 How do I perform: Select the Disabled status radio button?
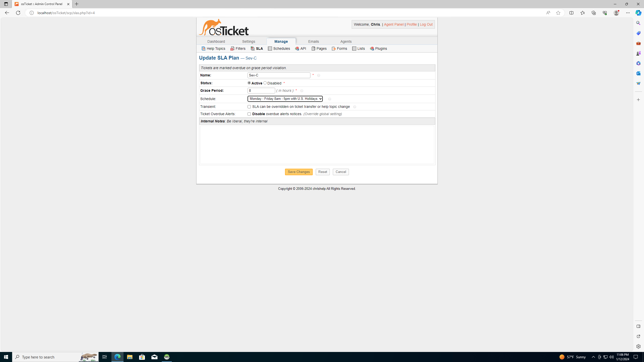pos(265,83)
